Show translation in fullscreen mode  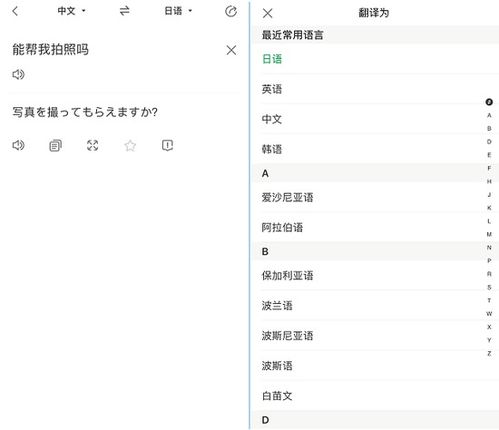(93, 145)
